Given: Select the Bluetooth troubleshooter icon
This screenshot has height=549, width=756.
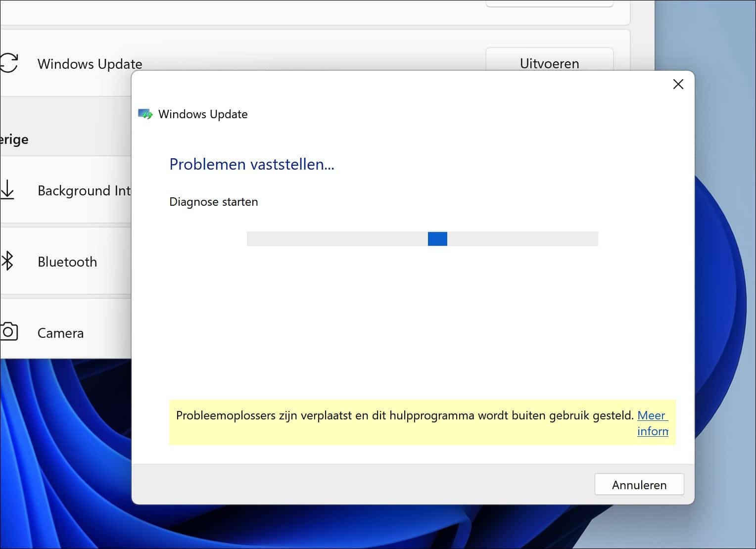Looking at the screenshot, I should tap(7, 261).
